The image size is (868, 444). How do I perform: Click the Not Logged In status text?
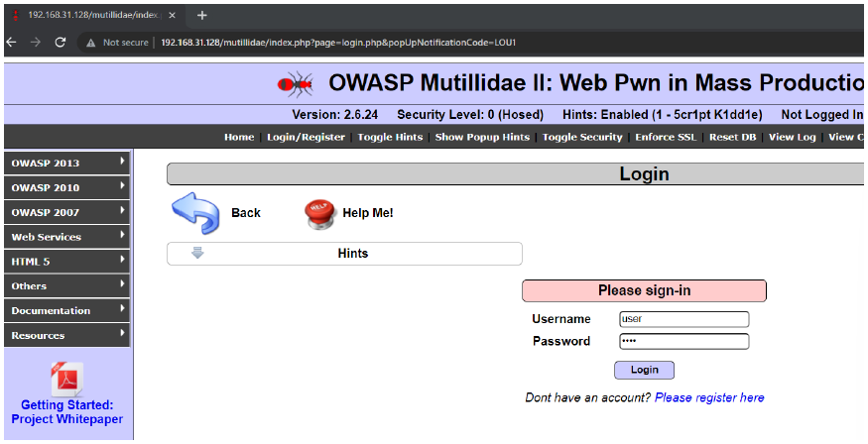coord(822,114)
